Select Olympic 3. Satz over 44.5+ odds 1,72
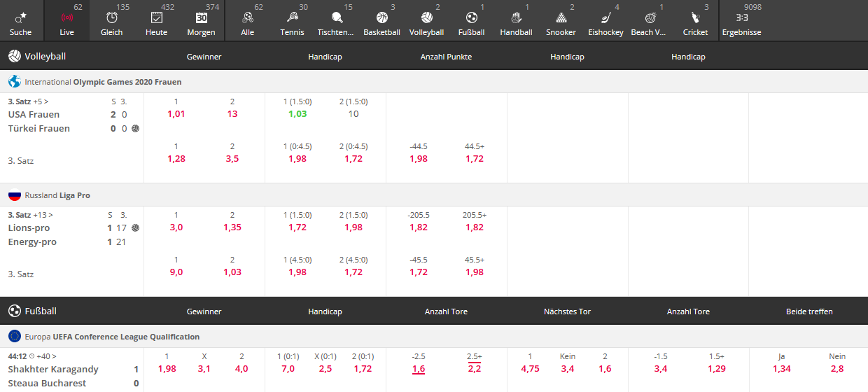This screenshot has height=392, width=868. pyautogui.click(x=475, y=159)
